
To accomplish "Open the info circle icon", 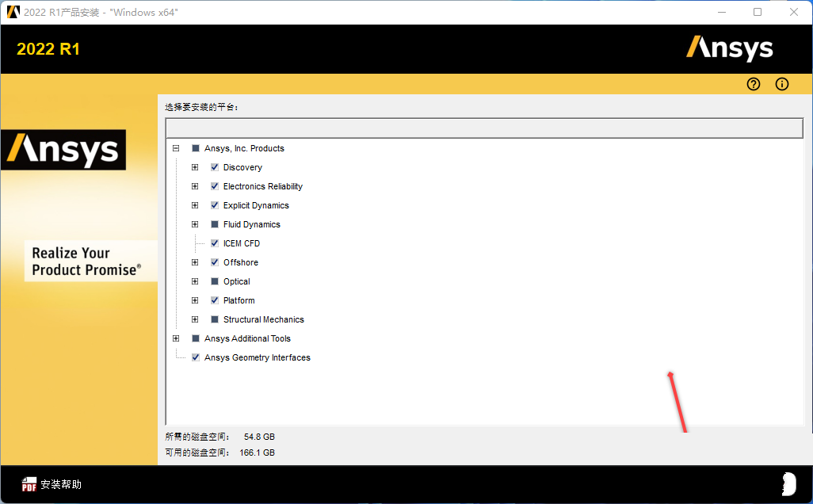I will pos(782,84).
